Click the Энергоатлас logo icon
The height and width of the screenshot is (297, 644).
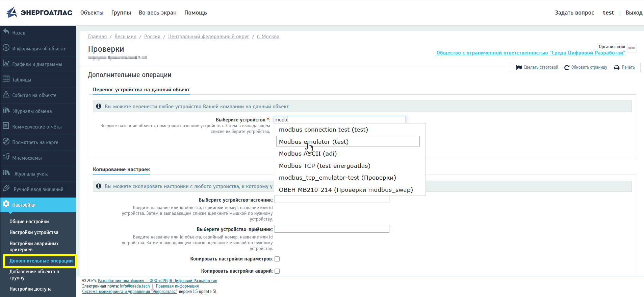12,13
